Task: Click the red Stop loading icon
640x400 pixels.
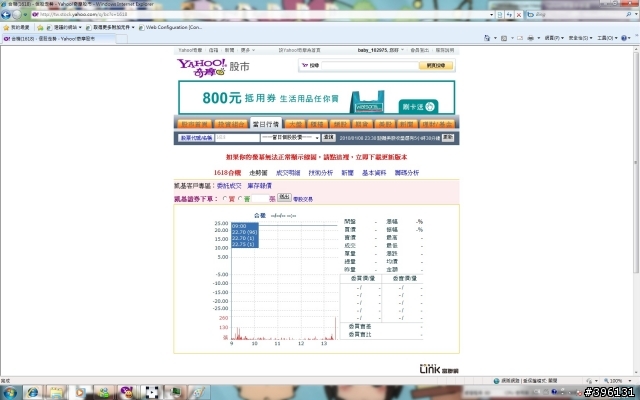Action: pos(519,15)
